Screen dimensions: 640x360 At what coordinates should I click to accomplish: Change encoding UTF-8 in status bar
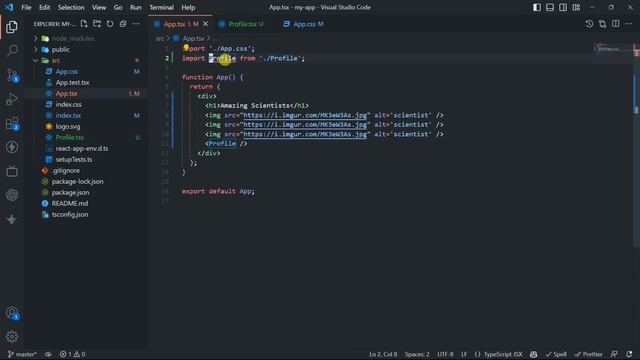[x=445, y=354]
